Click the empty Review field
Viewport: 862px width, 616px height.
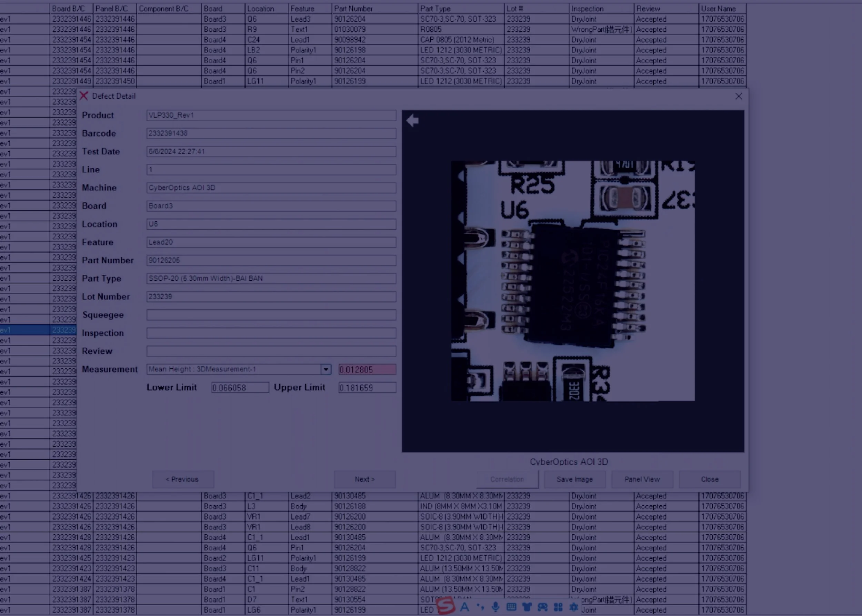[271, 351]
